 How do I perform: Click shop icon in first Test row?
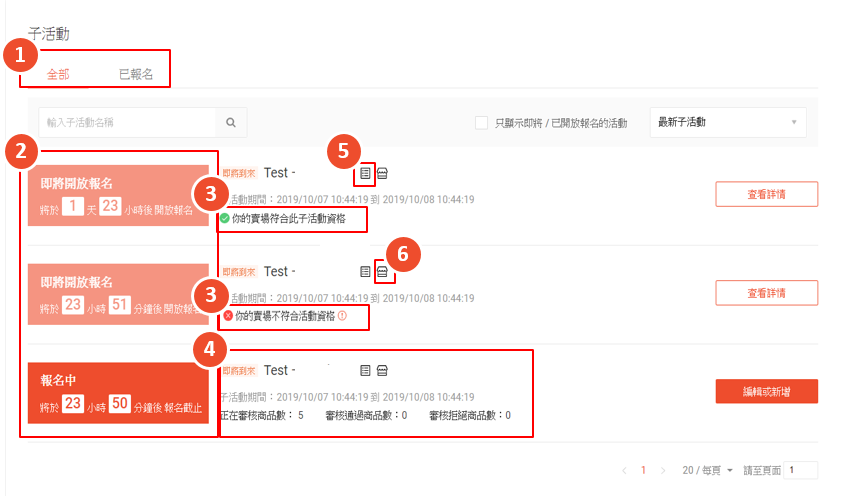click(x=383, y=173)
